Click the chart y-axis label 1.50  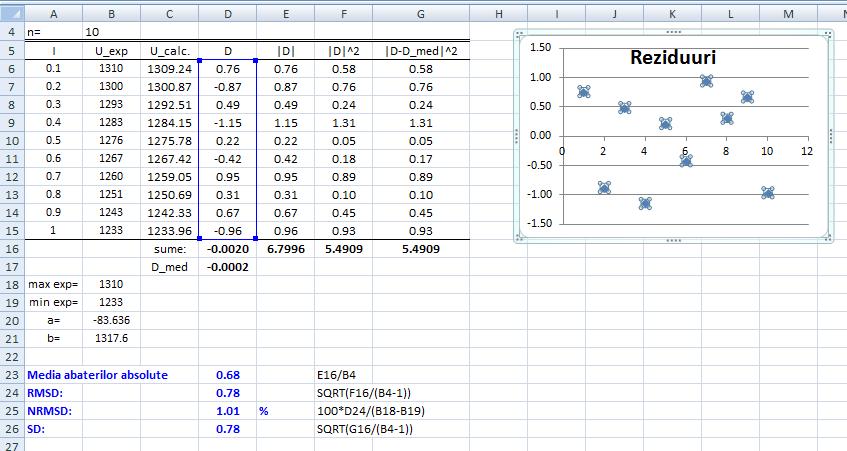[540, 48]
